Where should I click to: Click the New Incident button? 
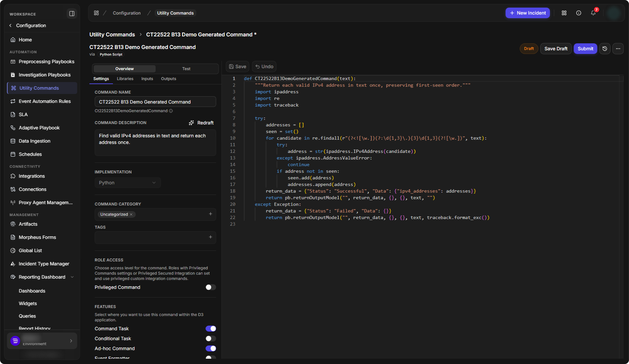click(528, 13)
